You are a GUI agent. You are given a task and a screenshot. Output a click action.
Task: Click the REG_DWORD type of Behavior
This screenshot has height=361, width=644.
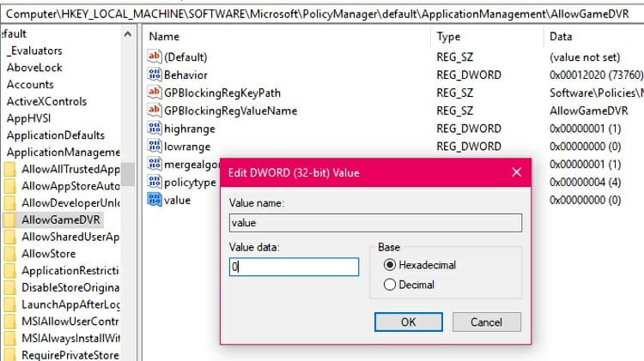click(x=469, y=75)
